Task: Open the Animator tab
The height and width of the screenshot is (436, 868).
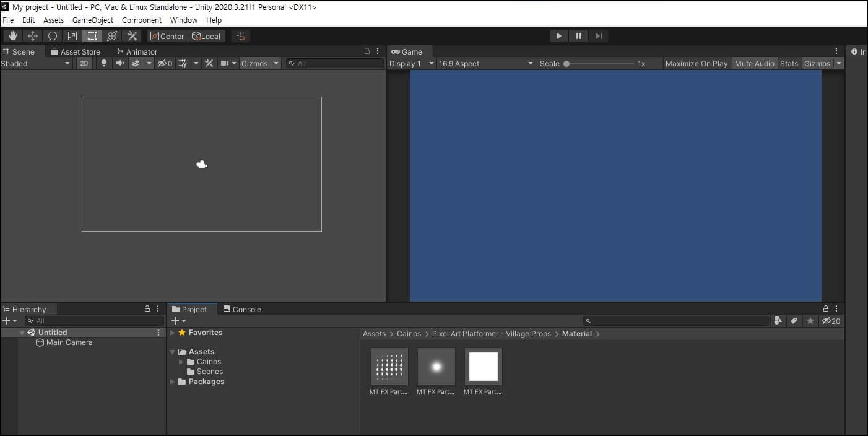Action: (x=137, y=51)
